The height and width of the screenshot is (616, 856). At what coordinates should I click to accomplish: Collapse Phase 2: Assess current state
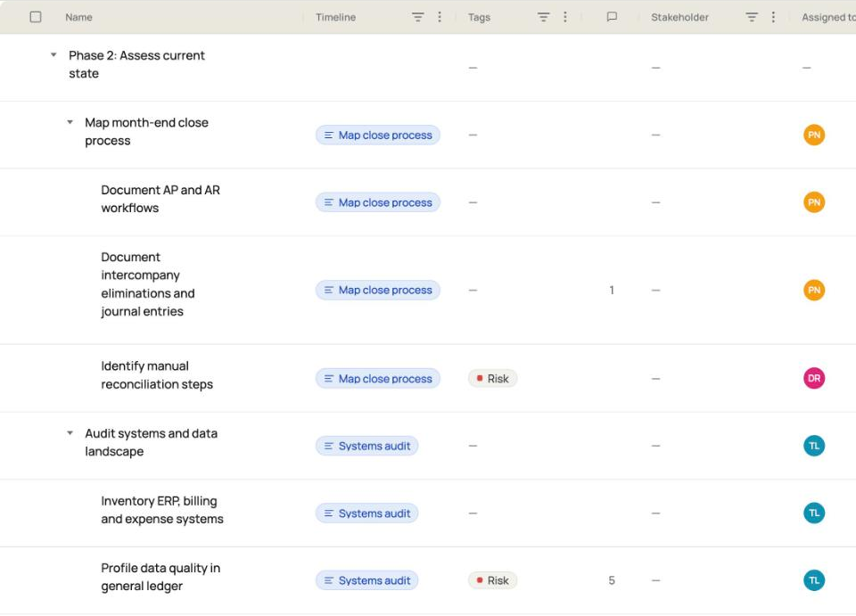tap(53, 54)
